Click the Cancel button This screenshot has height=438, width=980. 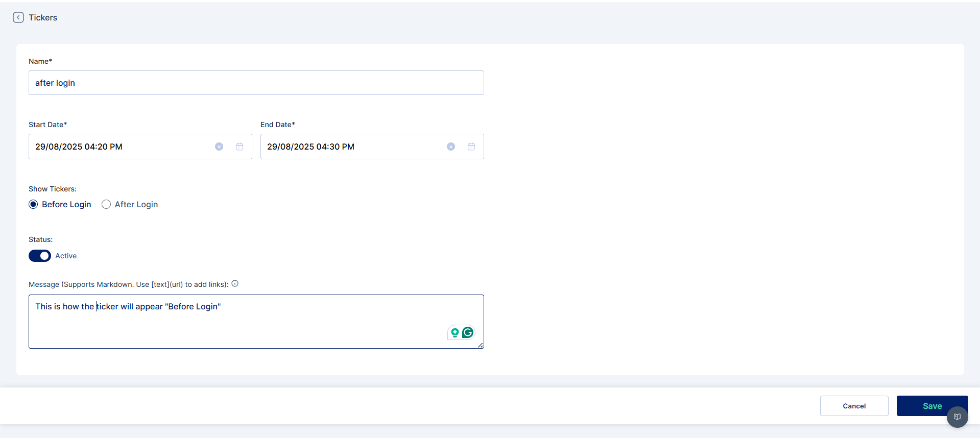pos(854,406)
